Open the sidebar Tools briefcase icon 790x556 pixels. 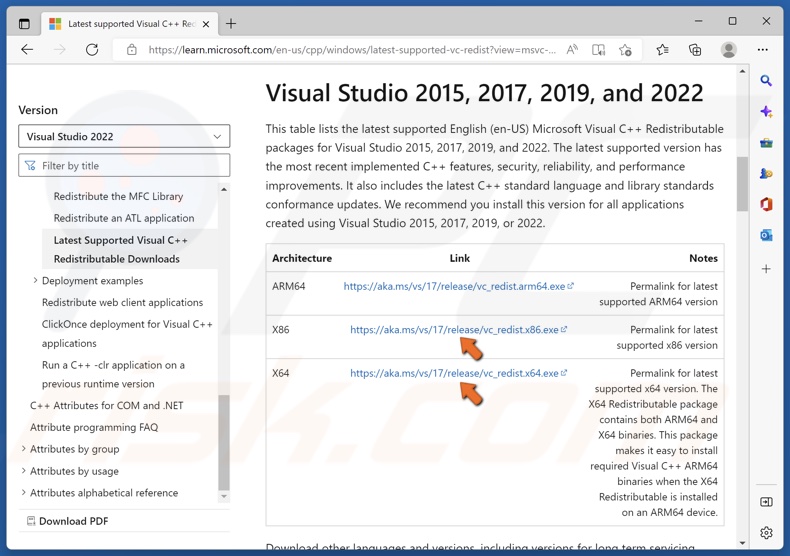point(766,144)
